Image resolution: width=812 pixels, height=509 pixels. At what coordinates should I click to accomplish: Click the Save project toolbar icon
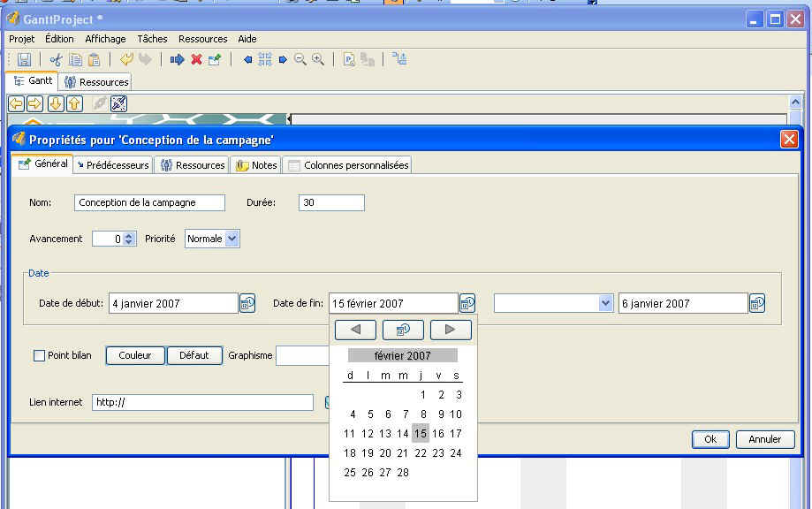pos(24,59)
